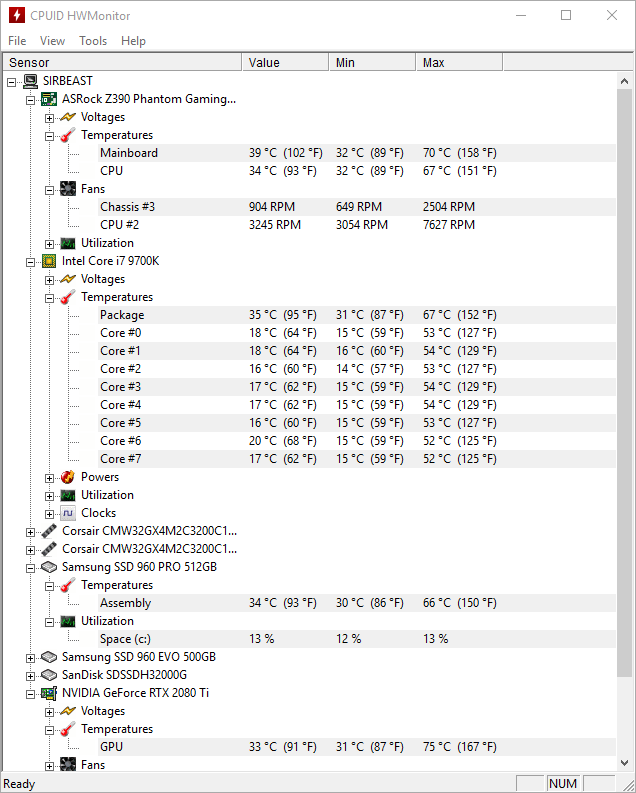Select the Space (c:) row

[x=357, y=639]
